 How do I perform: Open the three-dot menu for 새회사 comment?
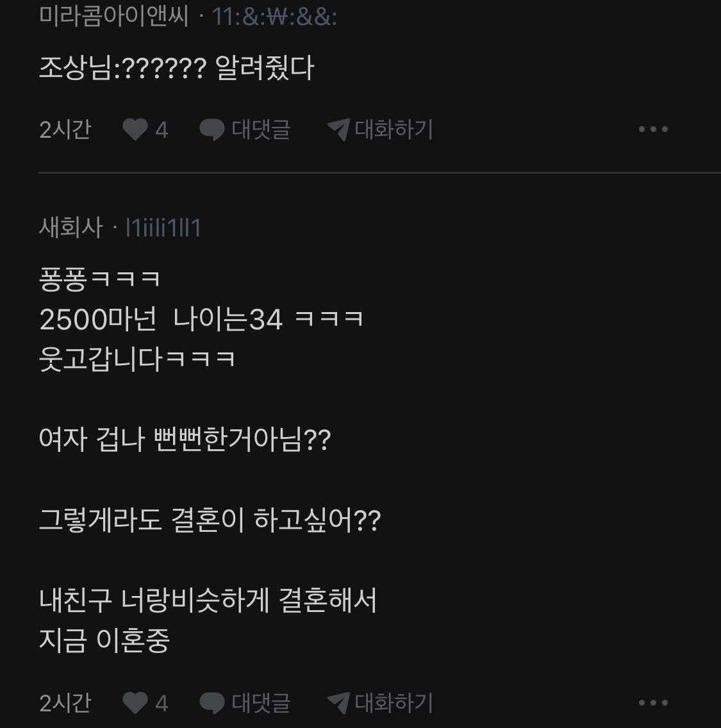coord(653,703)
